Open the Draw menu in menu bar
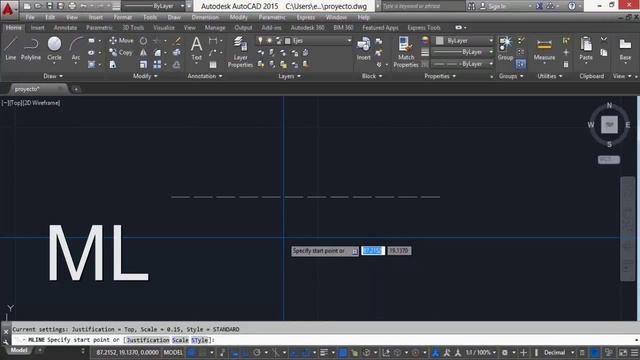Viewport: 640px width, 360px height. pos(174,18)
